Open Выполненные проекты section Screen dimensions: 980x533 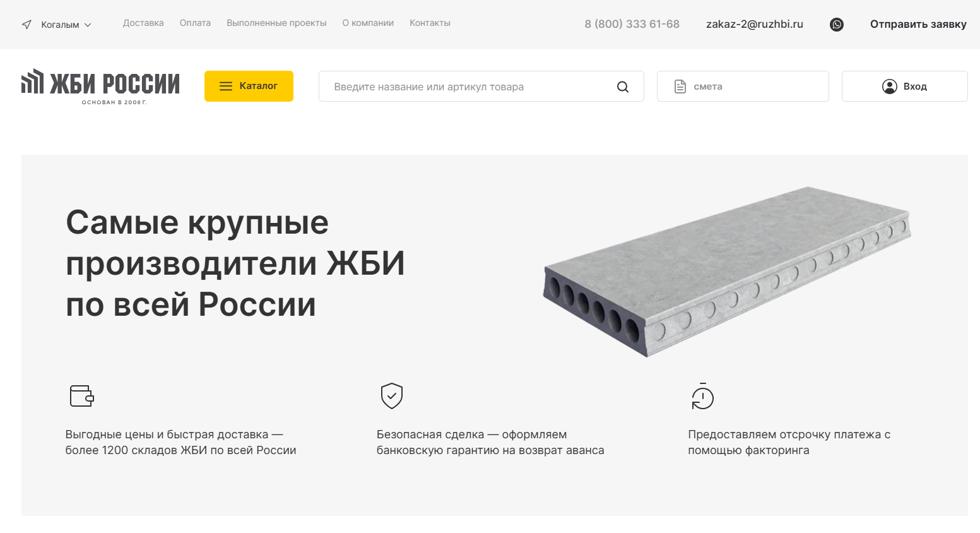coord(276,23)
